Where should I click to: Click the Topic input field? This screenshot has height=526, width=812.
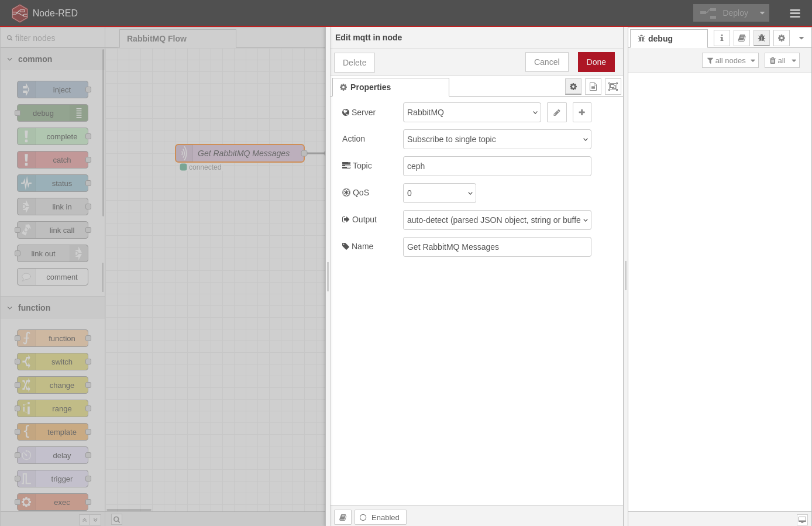pos(497,166)
